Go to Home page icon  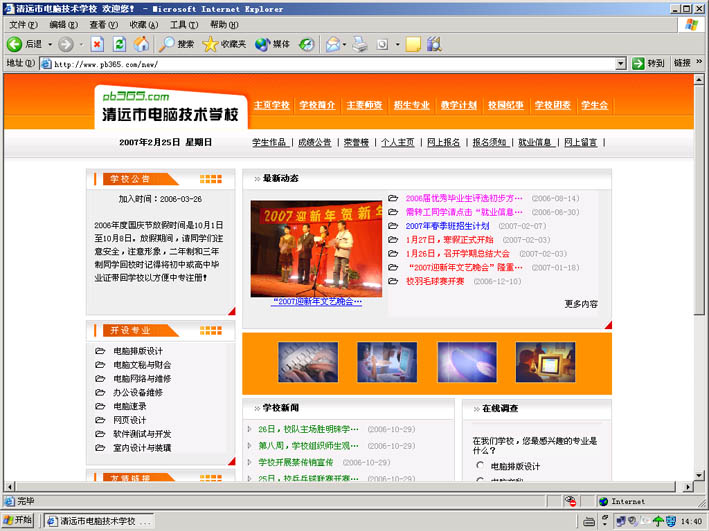[x=142, y=44]
